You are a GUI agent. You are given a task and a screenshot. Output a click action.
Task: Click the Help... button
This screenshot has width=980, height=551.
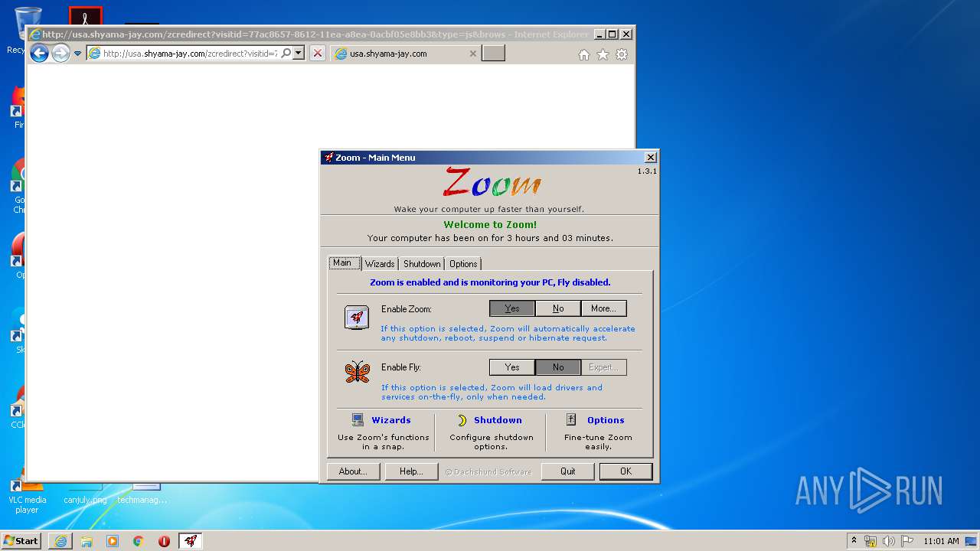[411, 471]
